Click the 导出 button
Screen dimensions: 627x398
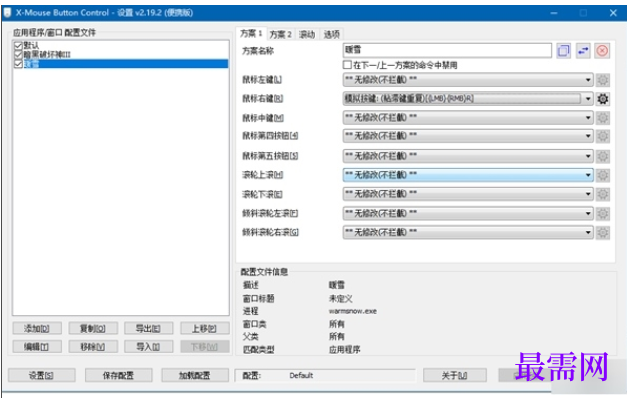148,328
